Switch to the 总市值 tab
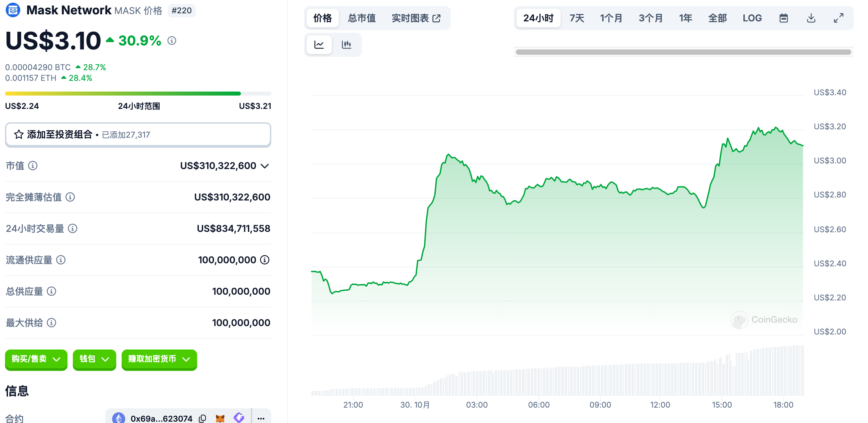Viewport: 868px width, 423px height. (x=361, y=18)
